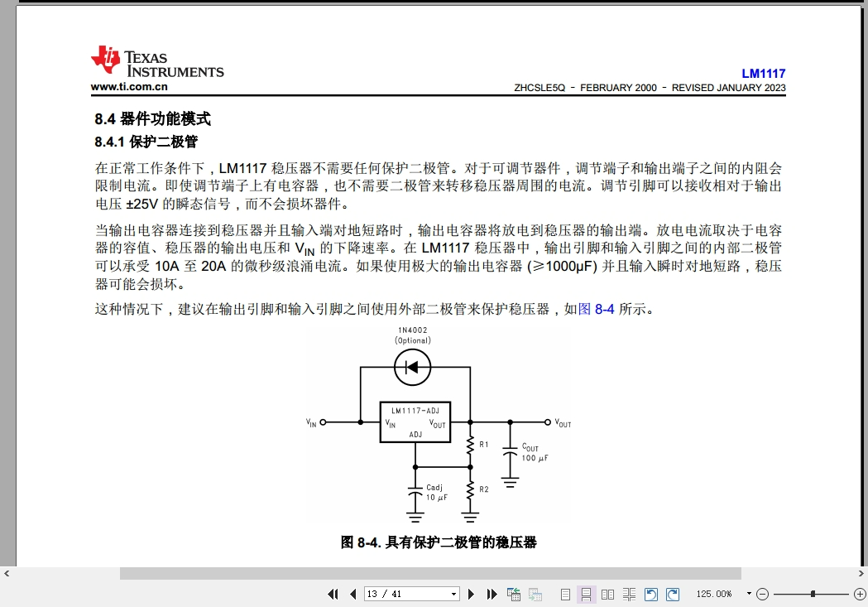The image size is (868, 607).
Task: Open the page number dropdown
Action: (x=453, y=594)
